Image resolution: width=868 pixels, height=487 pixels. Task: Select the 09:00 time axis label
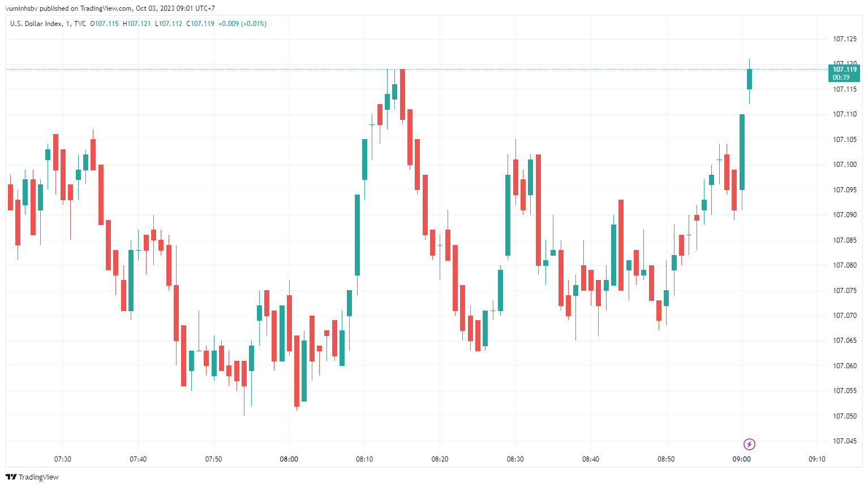pos(741,459)
